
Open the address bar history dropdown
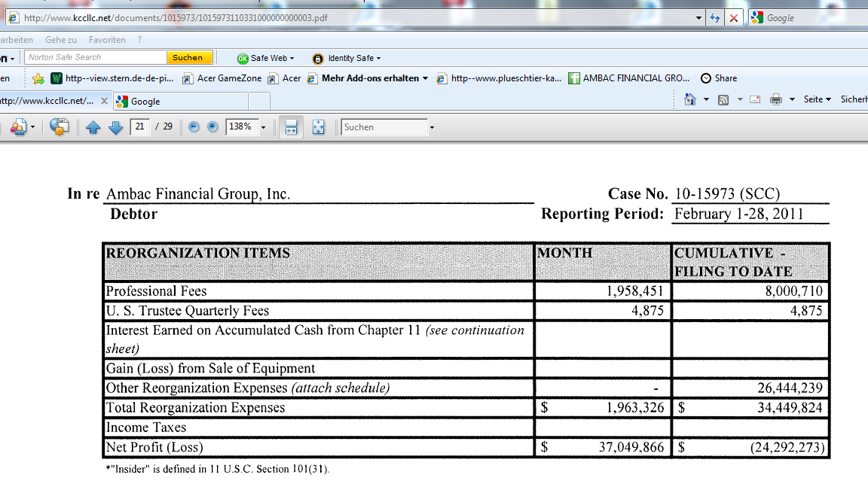698,18
